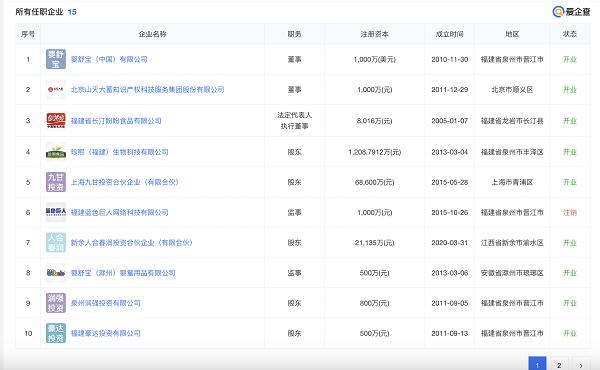This screenshot has width=600, height=370.
Task: Open 福建省长汀盼盼食品有限公司 link
Action: [x=116, y=121]
